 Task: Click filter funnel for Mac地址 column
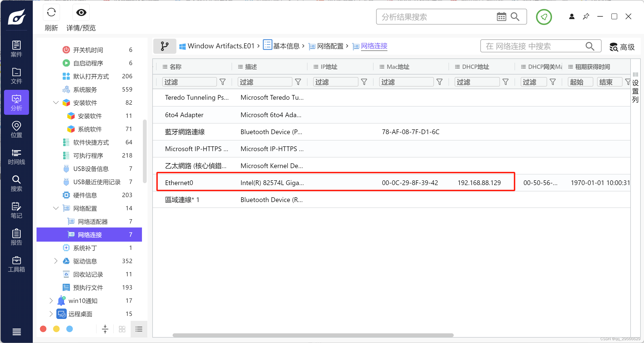tap(440, 82)
